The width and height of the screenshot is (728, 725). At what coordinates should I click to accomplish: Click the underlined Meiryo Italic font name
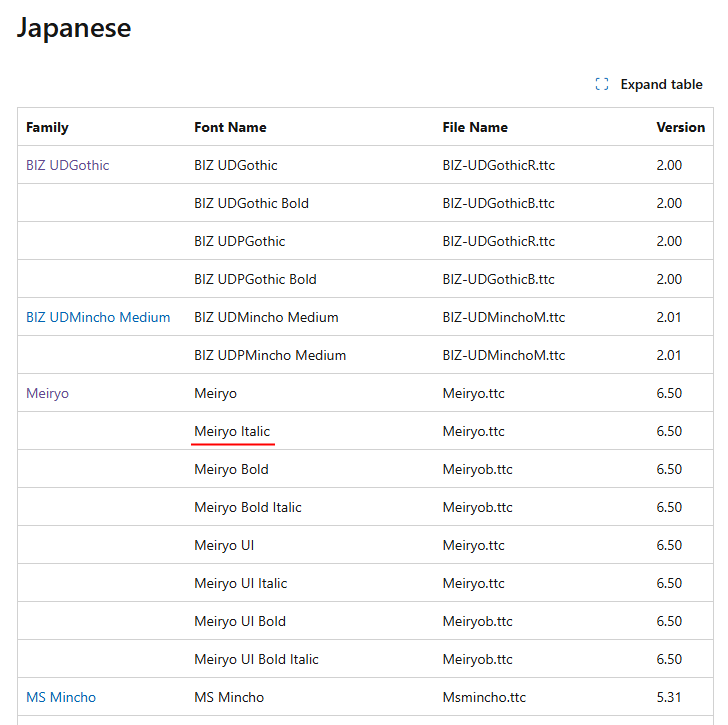tap(232, 431)
